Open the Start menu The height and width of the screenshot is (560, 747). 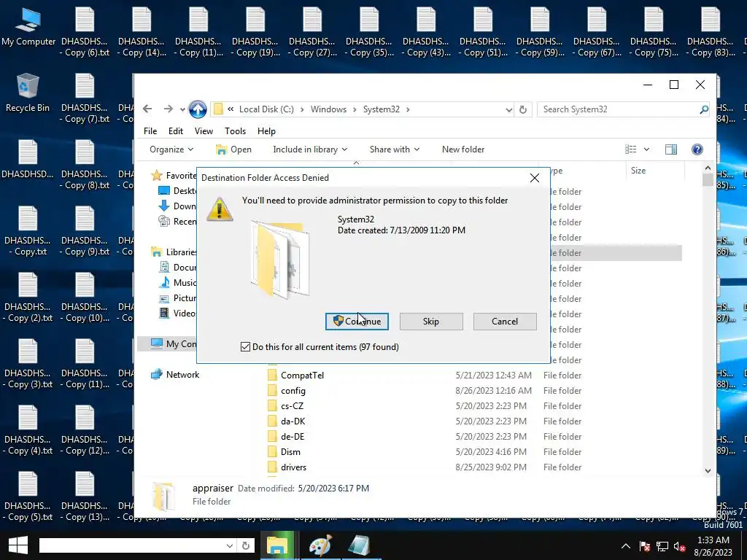point(18,545)
